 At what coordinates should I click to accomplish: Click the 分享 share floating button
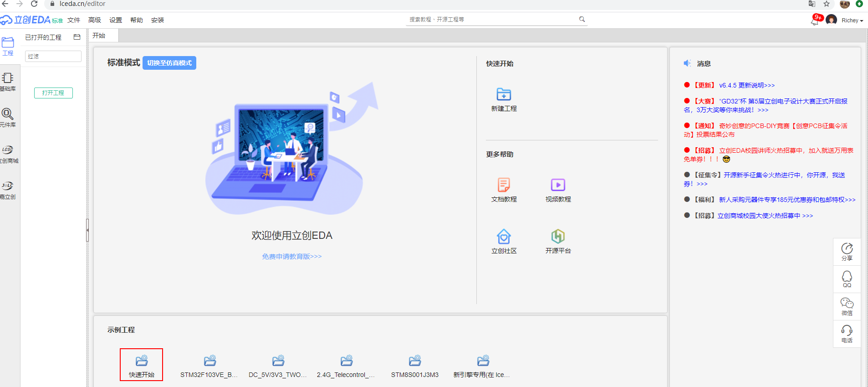(x=847, y=252)
